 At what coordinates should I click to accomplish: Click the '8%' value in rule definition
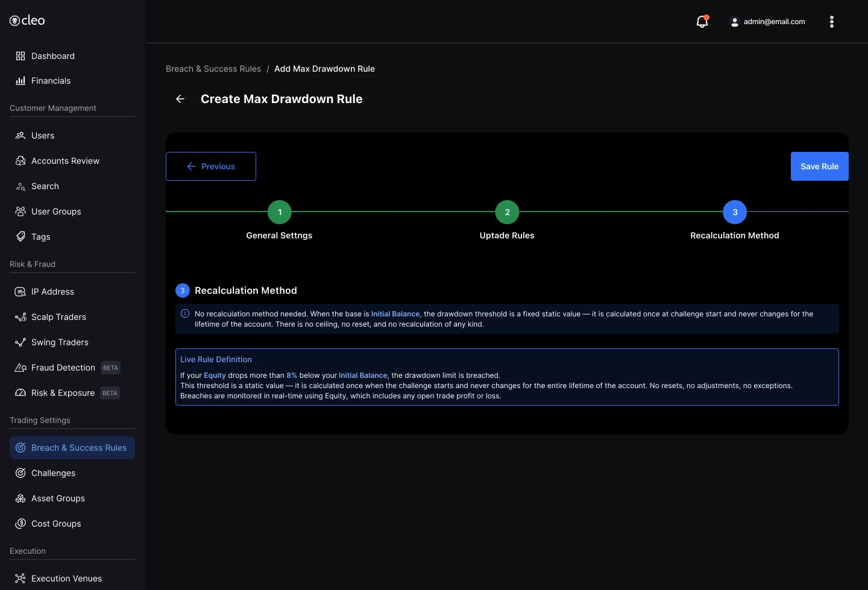tap(292, 375)
